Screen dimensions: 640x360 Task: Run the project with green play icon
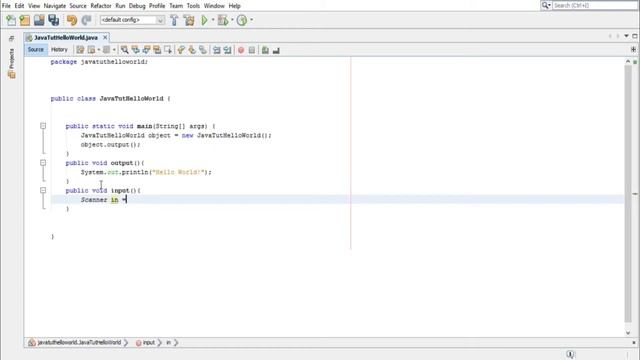tap(204, 20)
